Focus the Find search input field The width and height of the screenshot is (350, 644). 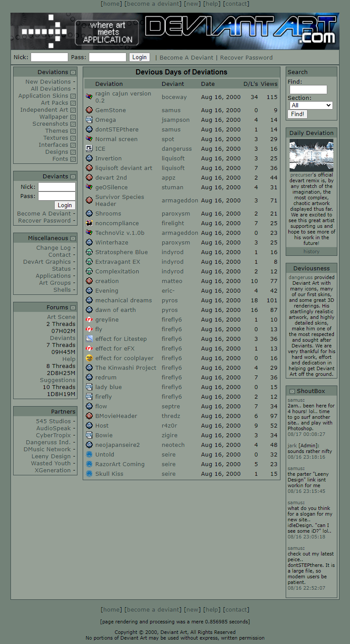coord(308,89)
